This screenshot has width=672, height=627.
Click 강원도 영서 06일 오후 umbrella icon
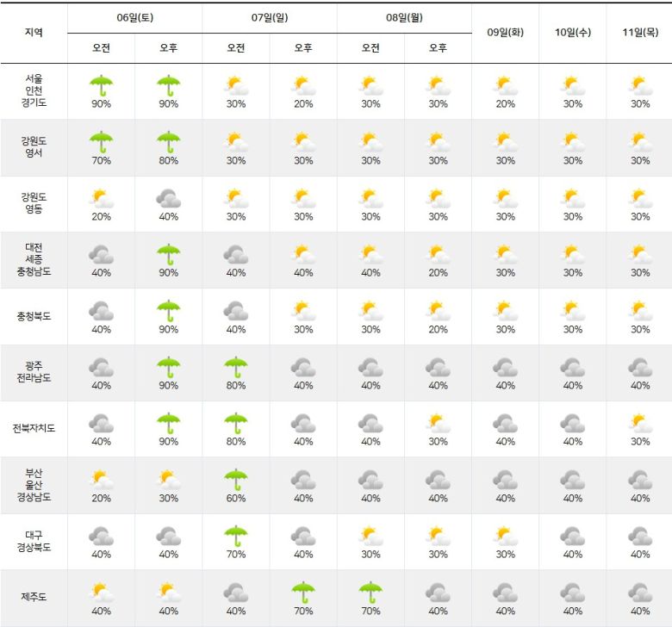click(169, 141)
